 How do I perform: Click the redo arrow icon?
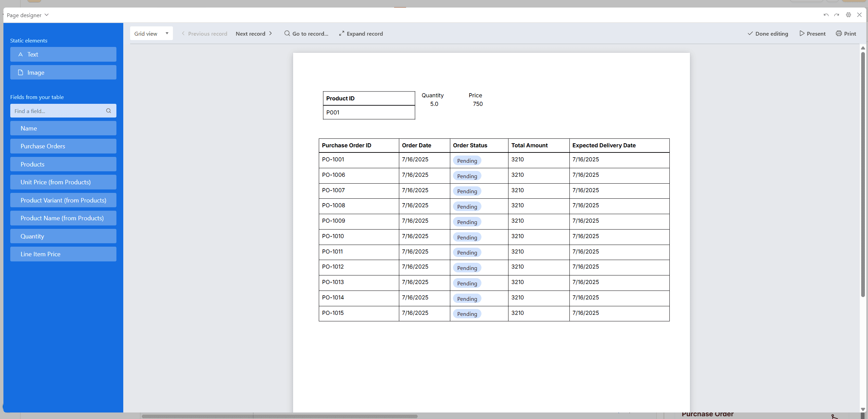[x=836, y=15]
